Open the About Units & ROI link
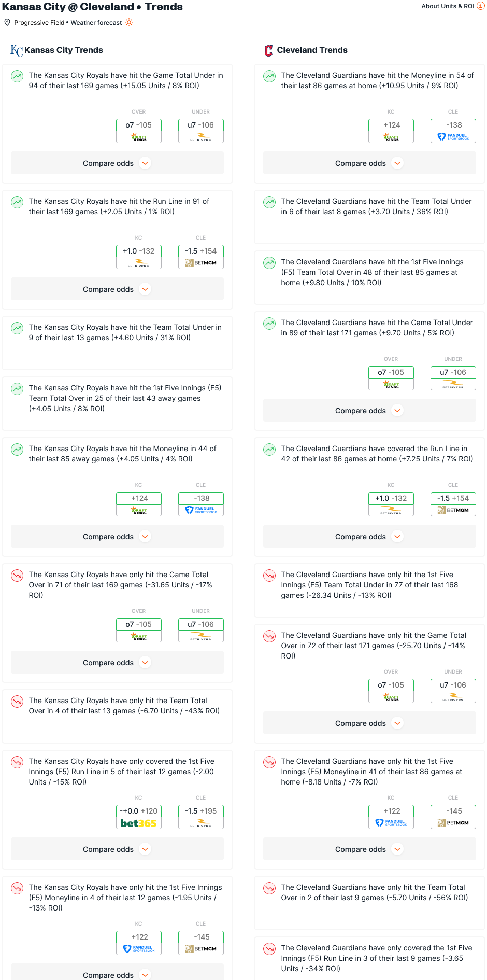Image resolution: width=487 pixels, height=980 pixels. [x=448, y=6]
